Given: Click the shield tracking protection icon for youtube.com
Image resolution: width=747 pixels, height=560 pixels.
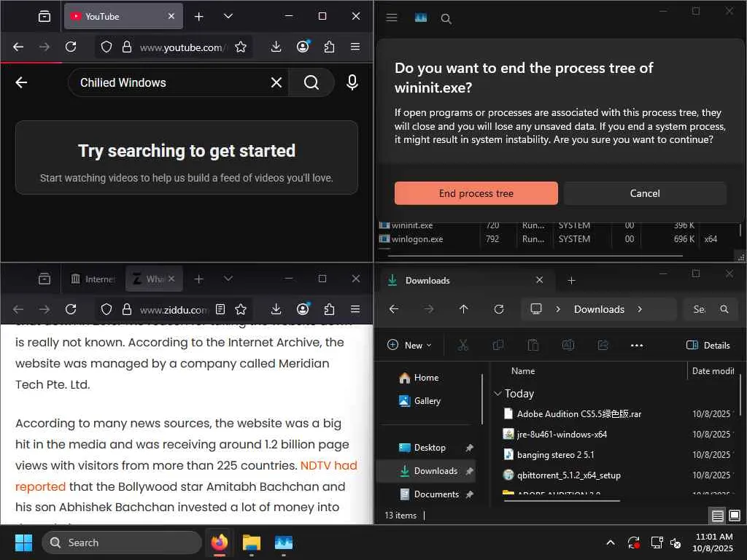Looking at the screenshot, I should pos(107,47).
